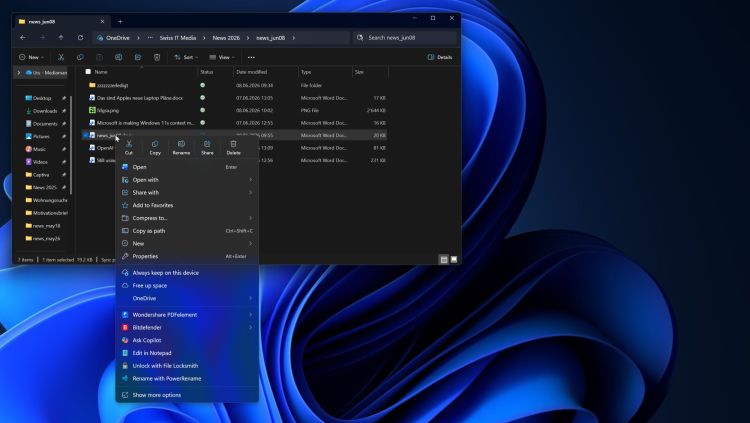Viewport: 750px width, 423px height.
Task: Open the Sort dropdown
Action: (186, 57)
